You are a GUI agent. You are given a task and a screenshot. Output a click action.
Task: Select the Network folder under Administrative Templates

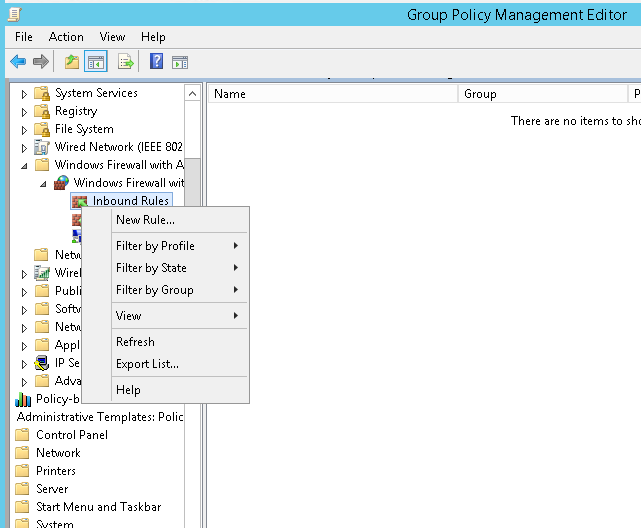[58, 453]
